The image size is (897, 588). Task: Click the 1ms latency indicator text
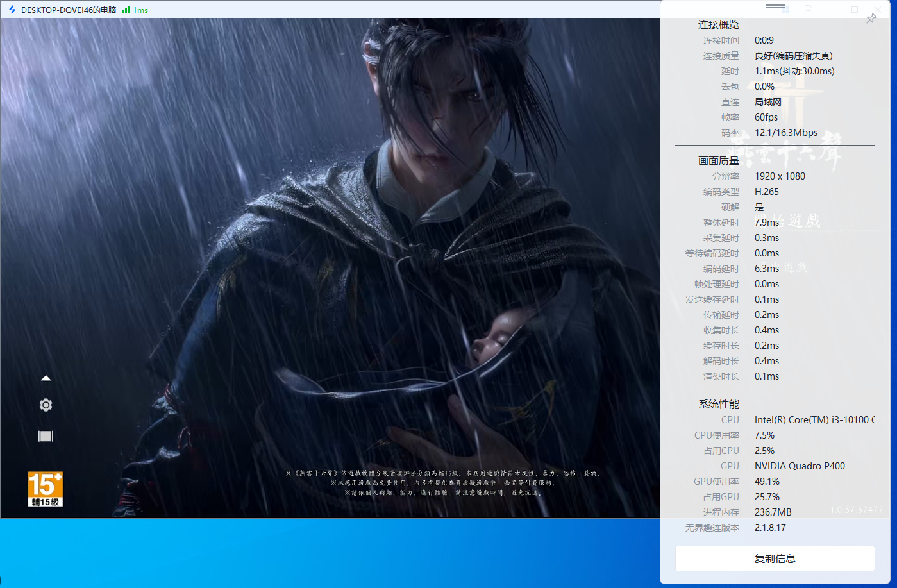140,10
